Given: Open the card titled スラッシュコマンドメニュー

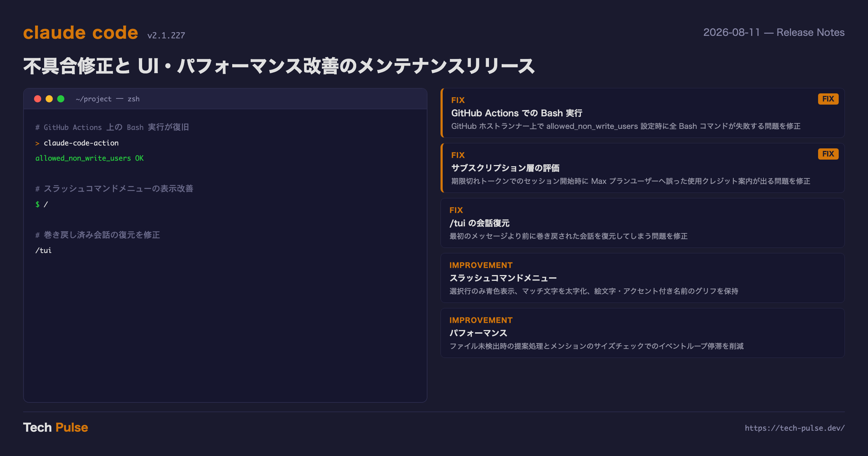Looking at the screenshot, I should [x=643, y=278].
